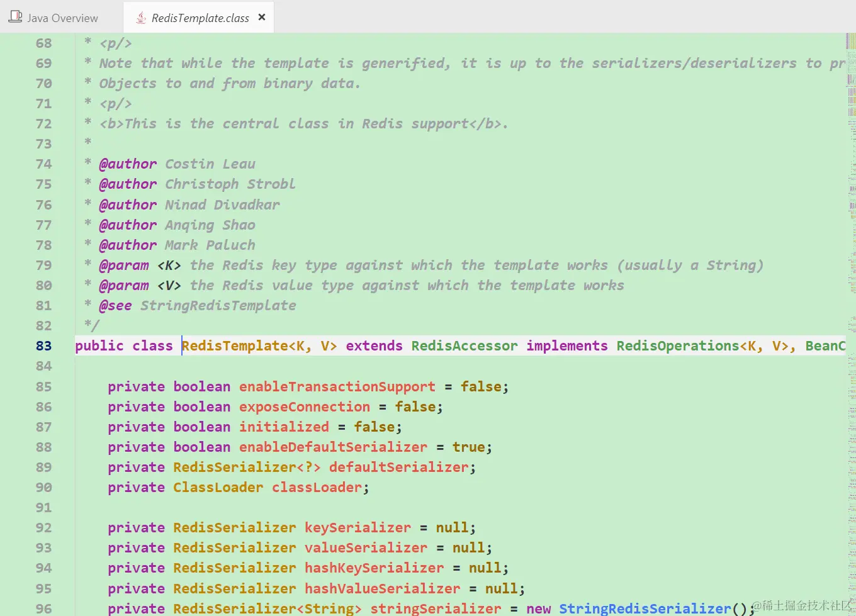Click RedisAccessor in class declaration
This screenshot has width=856, height=616.
[465, 345]
